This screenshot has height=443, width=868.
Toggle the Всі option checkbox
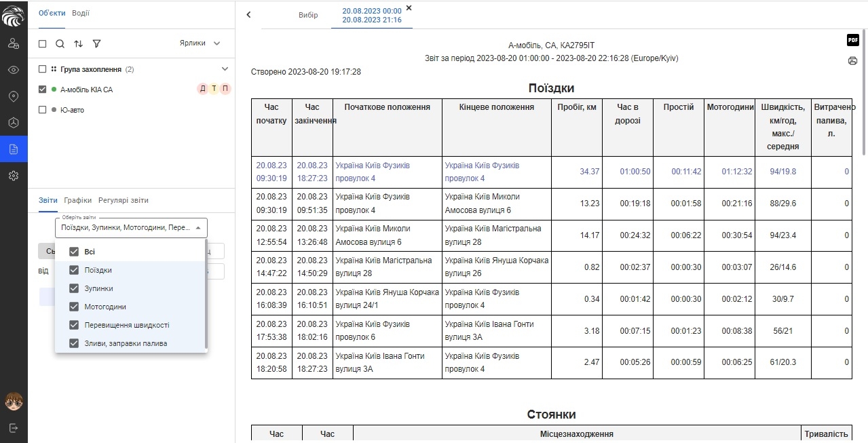point(74,252)
